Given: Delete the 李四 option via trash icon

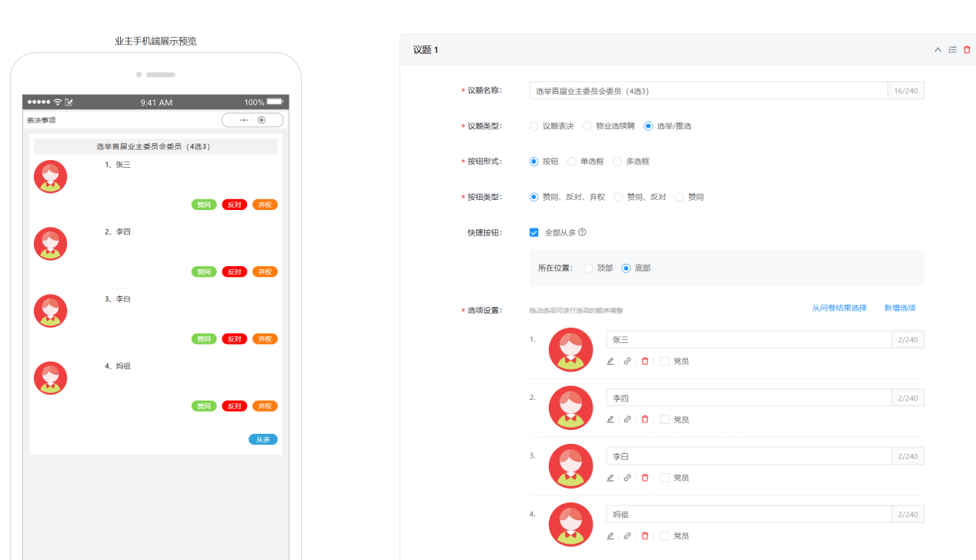Looking at the screenshot, I should (645, 420).
